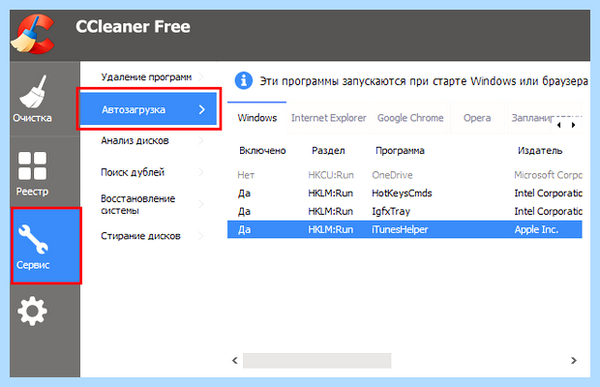Open Удаление программ menu item

[x=146, y=77]
